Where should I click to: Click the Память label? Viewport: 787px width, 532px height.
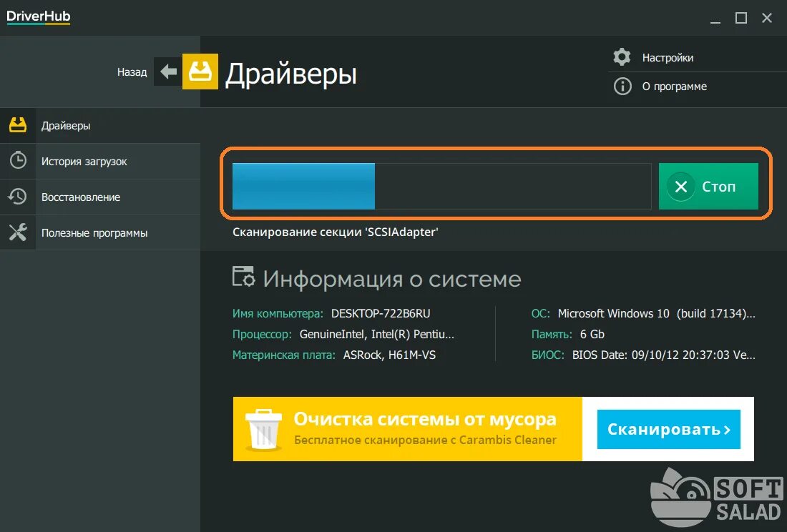[x=552, y=335]
